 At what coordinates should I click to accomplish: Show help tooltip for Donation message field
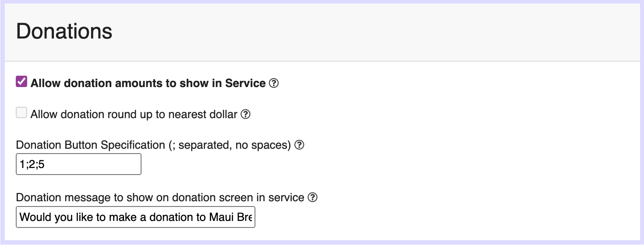[x=312, y=198]
